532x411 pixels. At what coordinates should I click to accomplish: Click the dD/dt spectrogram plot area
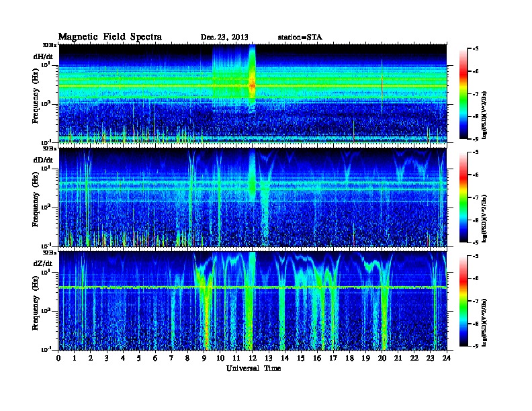click(x=253, y=197)
